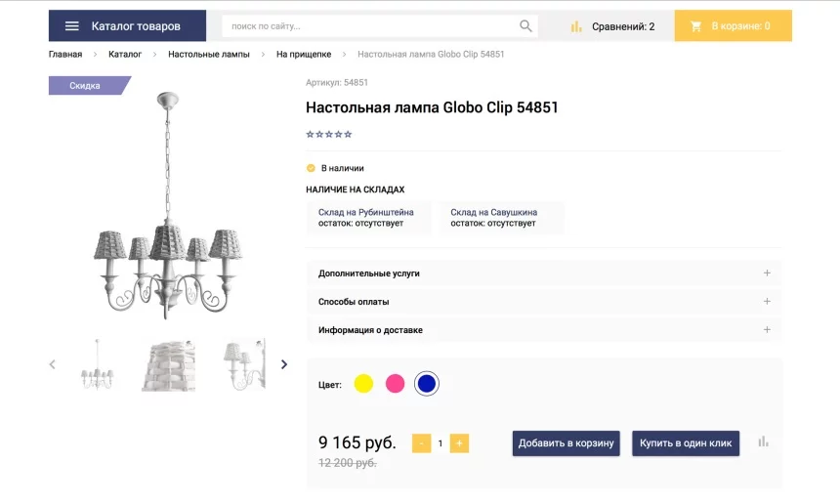Show next product thumbnails with right arrow
This screenshot has width=840, height=504.
[284, 364]
